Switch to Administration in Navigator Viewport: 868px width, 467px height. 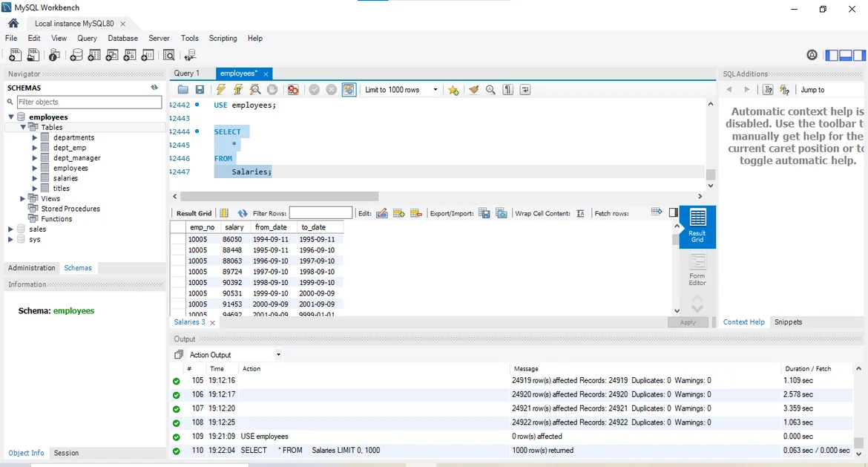pos(32,268)
